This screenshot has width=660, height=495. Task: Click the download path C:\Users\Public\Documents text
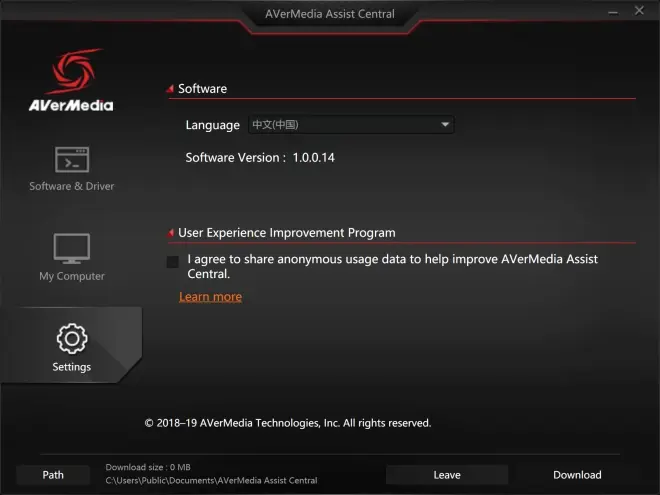(211, 480)
